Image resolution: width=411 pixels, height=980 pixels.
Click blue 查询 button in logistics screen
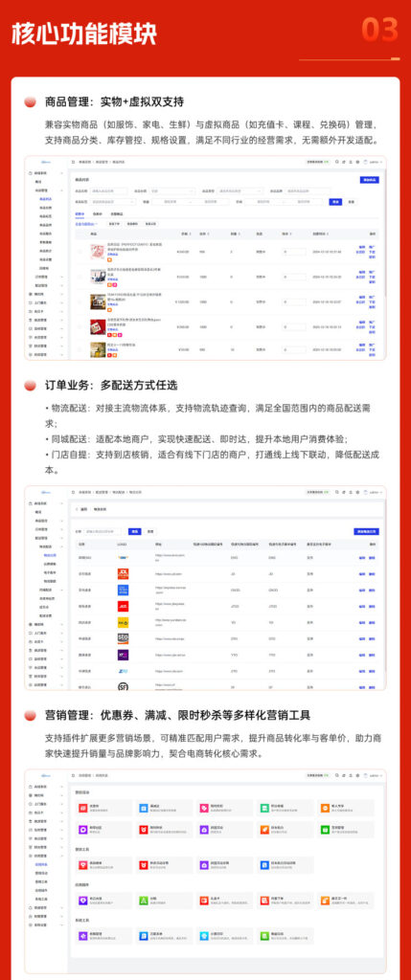coord(134,531)
